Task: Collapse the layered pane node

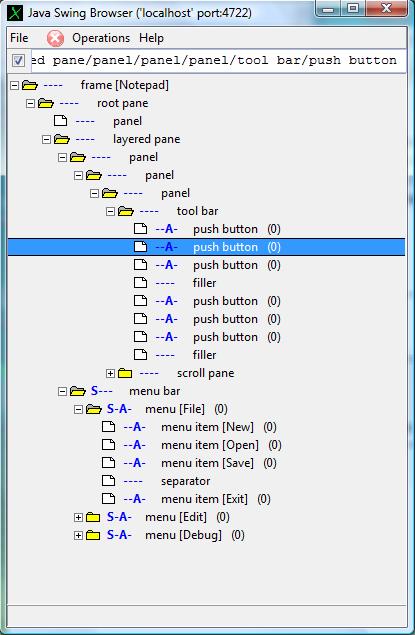Action: click(x=47, y=140)
